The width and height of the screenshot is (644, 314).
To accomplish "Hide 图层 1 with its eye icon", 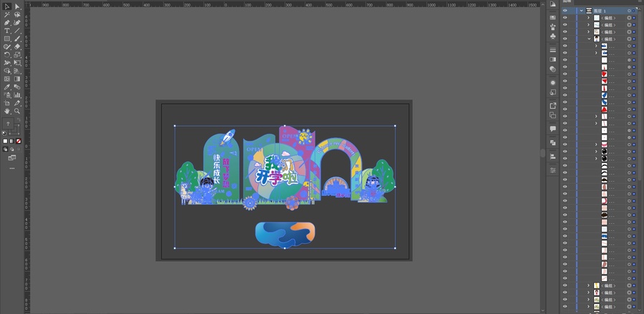I will tap(565, 11).
